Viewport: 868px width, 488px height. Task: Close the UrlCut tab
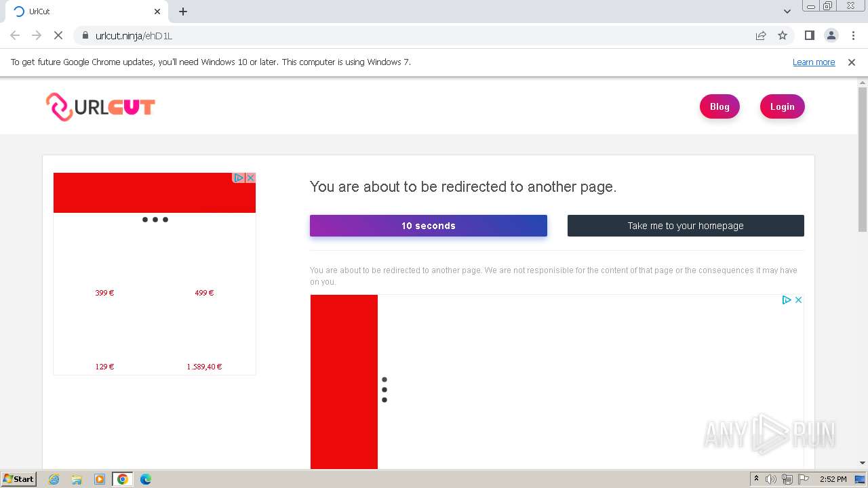tap(157, 12)
